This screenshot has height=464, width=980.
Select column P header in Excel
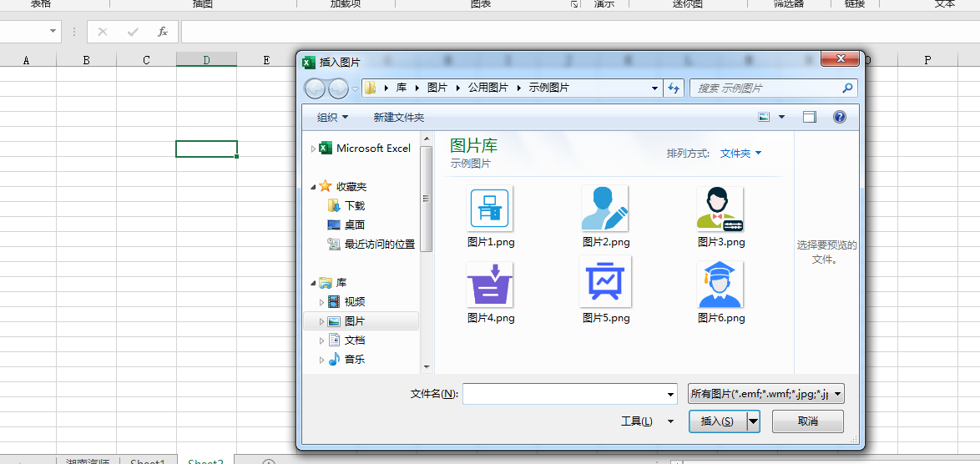927,60
